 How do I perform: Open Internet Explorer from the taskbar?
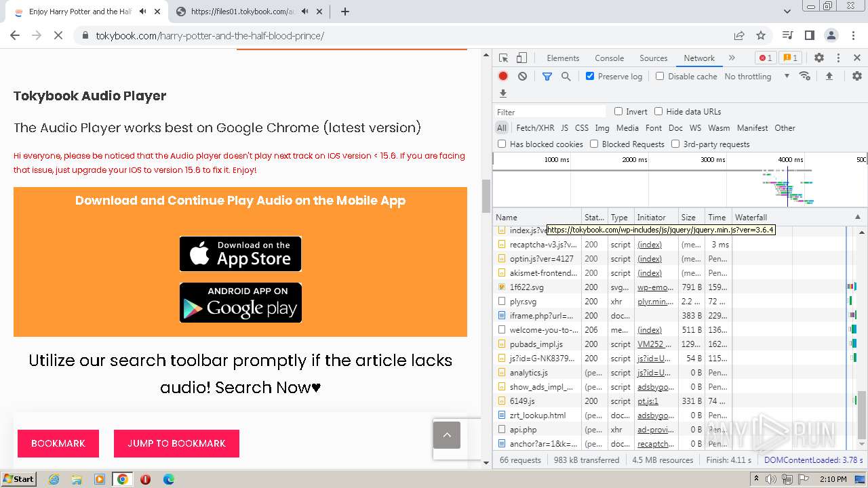click(x=54, y=479)
